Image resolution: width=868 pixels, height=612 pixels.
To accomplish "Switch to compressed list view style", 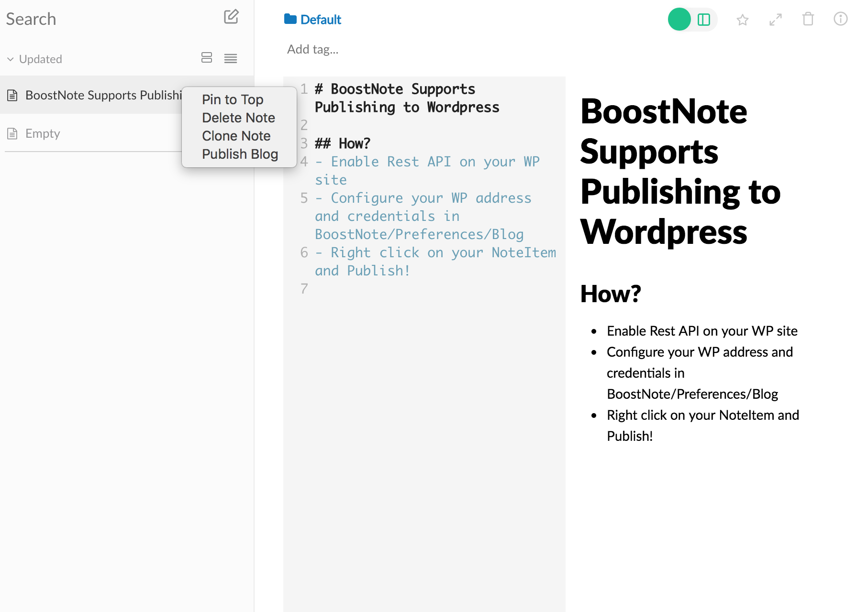I will (231, 58).
